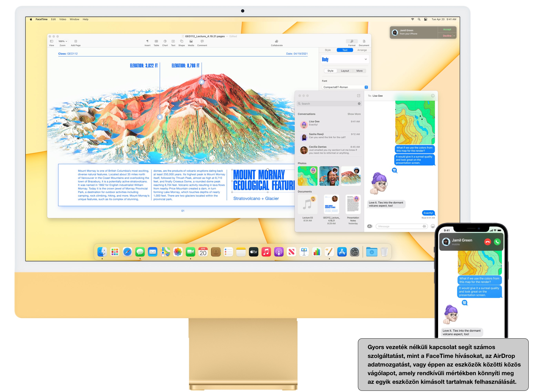Switch to the Arrange tab
536x392 pixels.
(362, 50)
